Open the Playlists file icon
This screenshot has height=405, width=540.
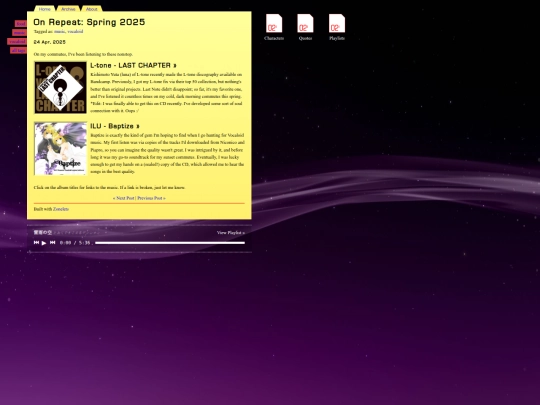(x=337, y=27)
